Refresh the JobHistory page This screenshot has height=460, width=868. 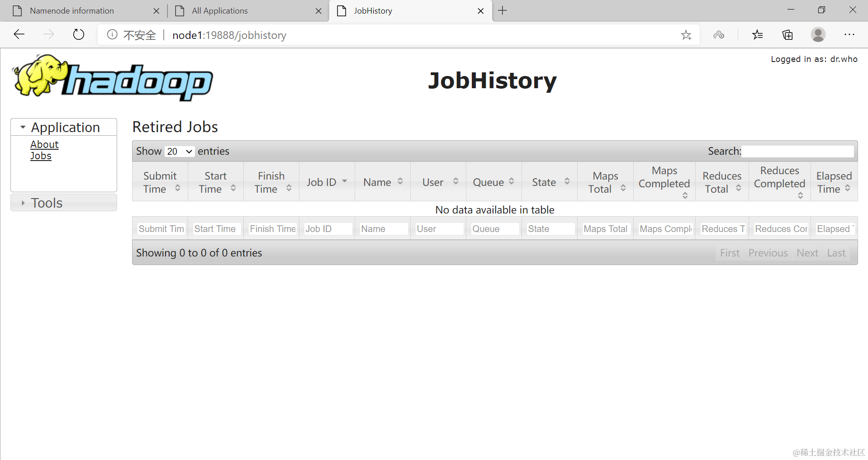click(x=78, y=34)
